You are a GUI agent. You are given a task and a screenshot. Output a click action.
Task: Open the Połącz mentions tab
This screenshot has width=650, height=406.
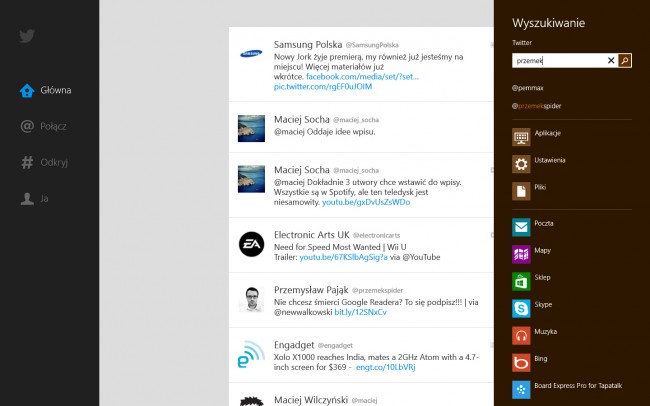tap(44, 126)
